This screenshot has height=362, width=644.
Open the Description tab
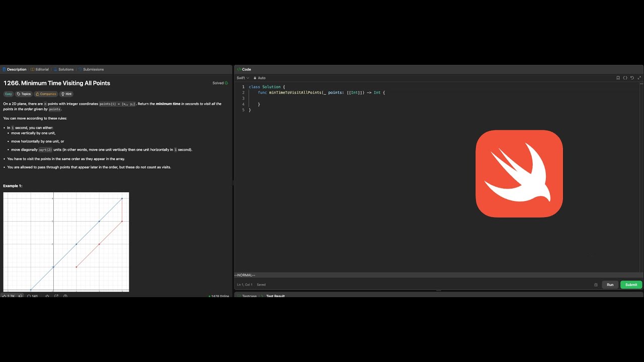tap(15, 69)
